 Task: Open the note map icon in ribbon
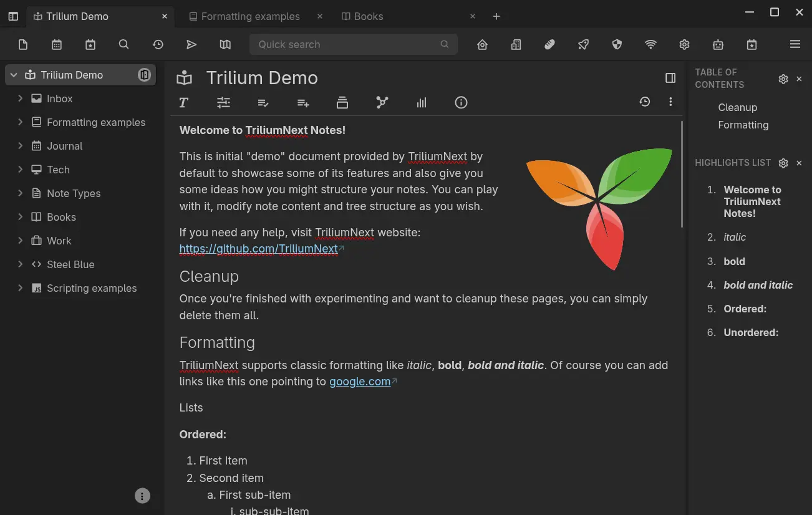tap(382, 103)
